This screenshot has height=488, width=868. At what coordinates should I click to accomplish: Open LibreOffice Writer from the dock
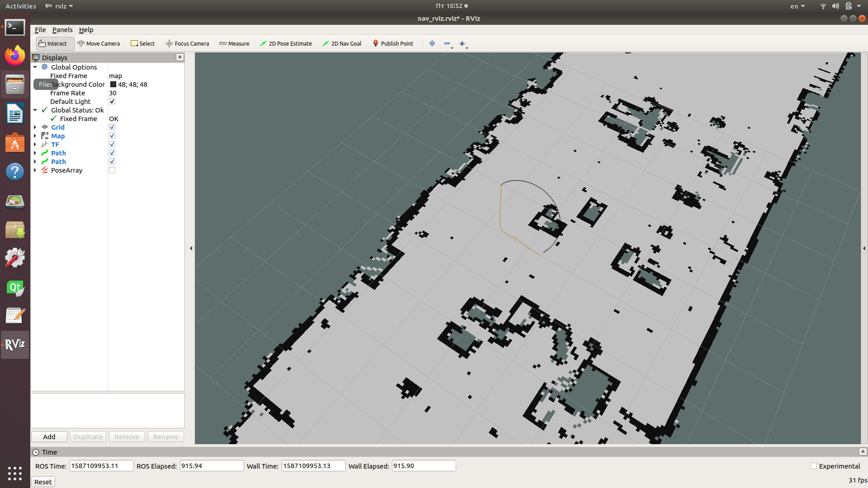(15, 113)
